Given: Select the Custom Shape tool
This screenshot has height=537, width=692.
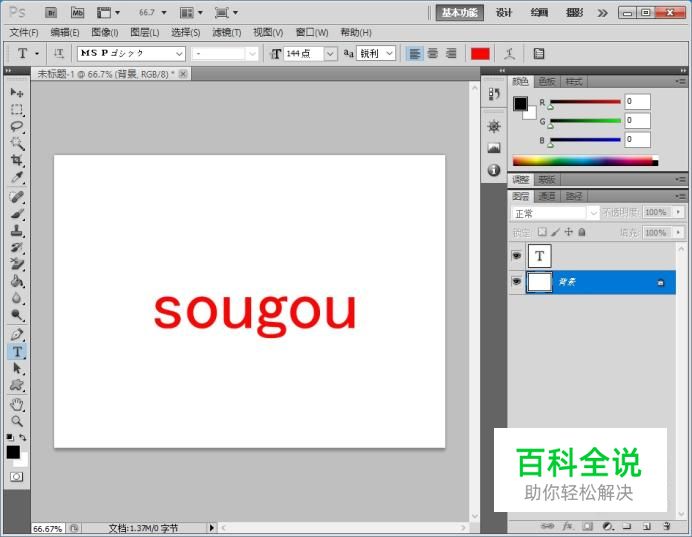Looking at the screenshot, I should coord(17,385).
